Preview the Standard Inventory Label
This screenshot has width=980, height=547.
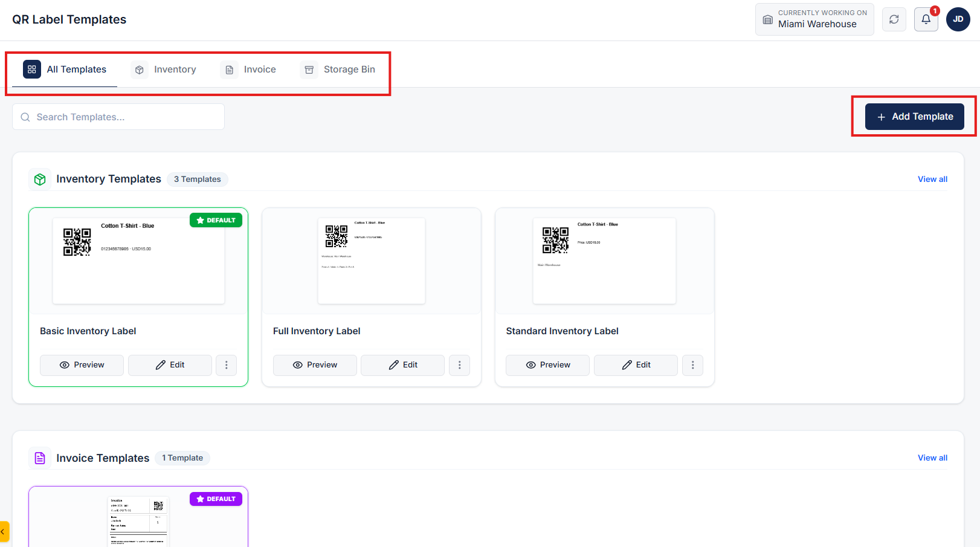[x=547, y=365]
